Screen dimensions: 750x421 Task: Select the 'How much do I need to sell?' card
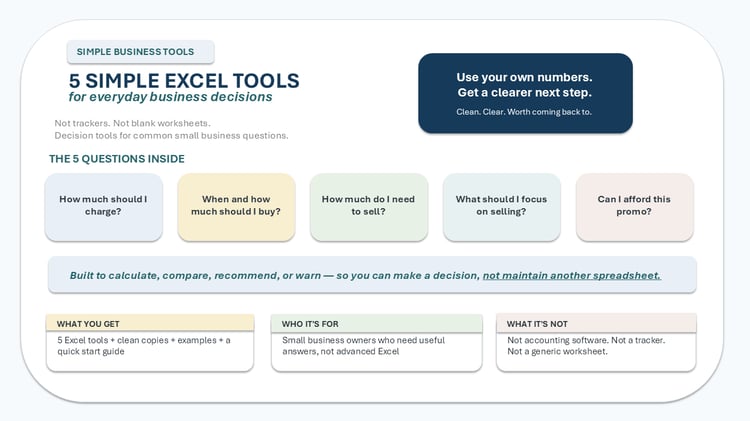(x=368, y=207)
